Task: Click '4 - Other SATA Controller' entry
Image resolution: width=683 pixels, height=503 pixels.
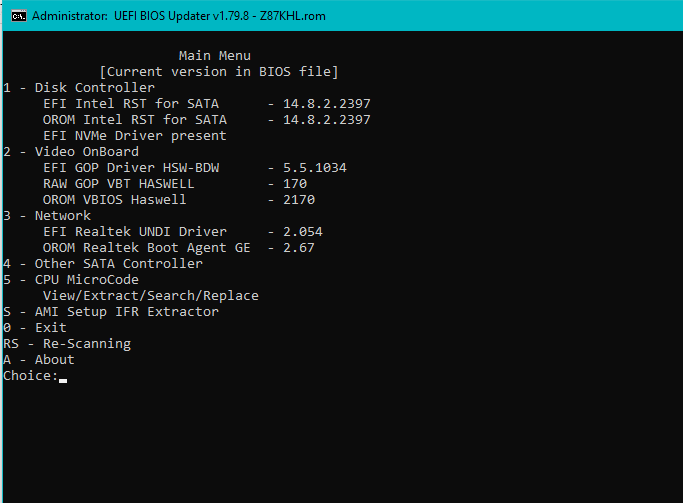Action: tap(103, 263)
